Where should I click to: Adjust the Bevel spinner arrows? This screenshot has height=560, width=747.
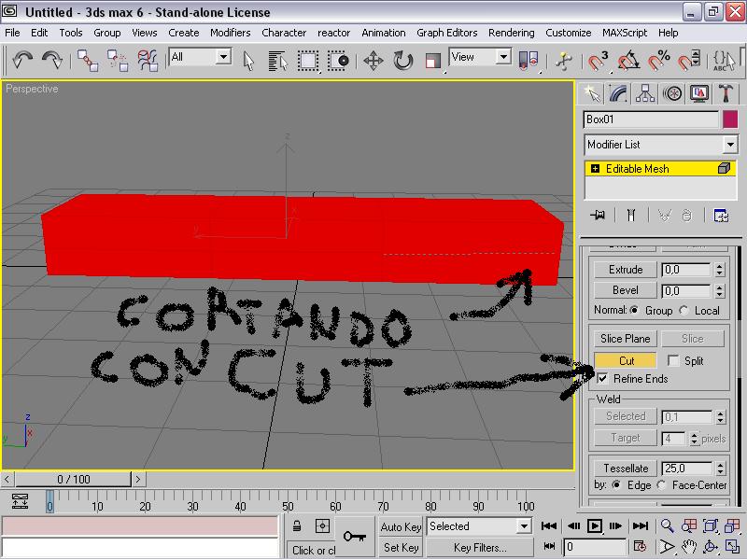pos(720,290)
